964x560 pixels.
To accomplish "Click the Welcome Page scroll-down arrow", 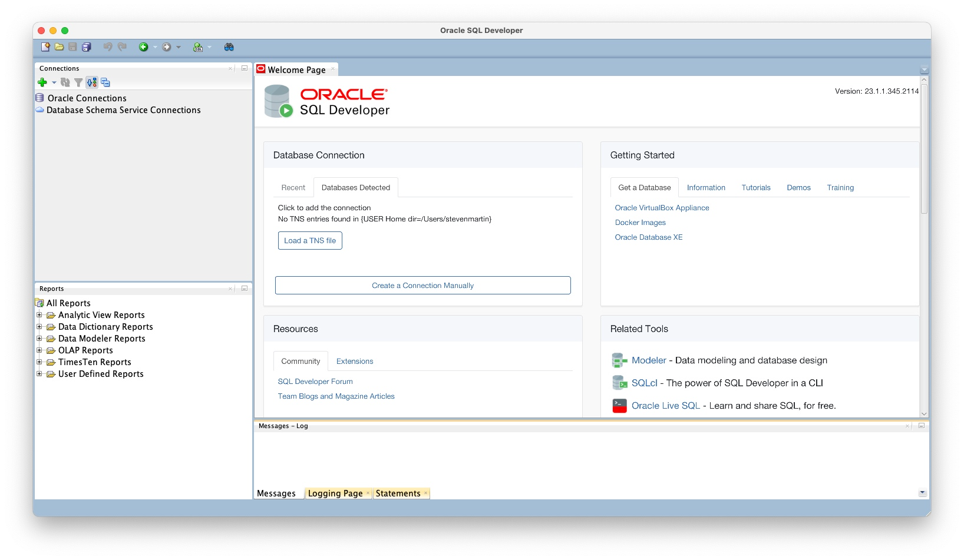I will 923,414.
